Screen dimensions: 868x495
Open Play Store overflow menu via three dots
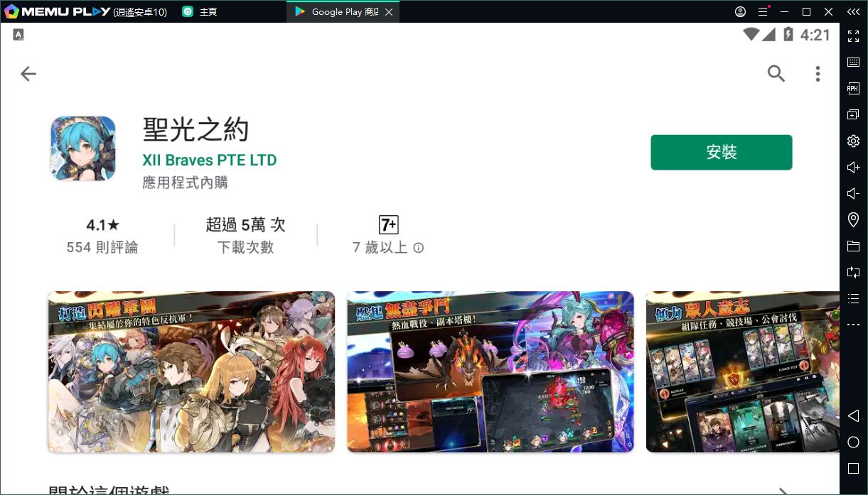[x=818, y=73]
